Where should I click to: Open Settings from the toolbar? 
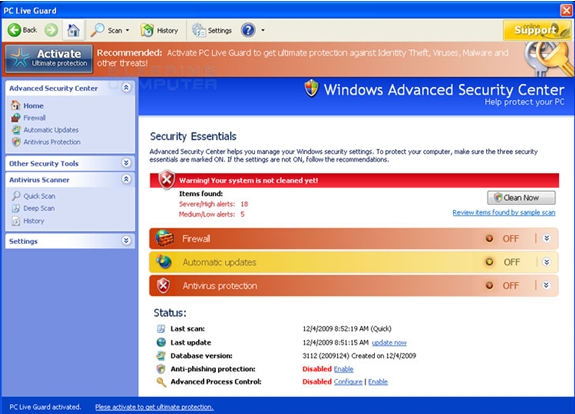pyautogui.click(x=212, y=30)
